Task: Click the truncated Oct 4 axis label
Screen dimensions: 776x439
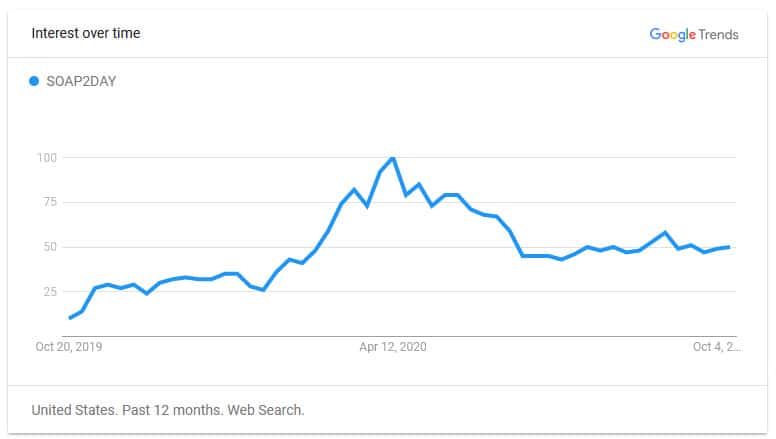Action: pyautogui.click(x=717, y=346)
